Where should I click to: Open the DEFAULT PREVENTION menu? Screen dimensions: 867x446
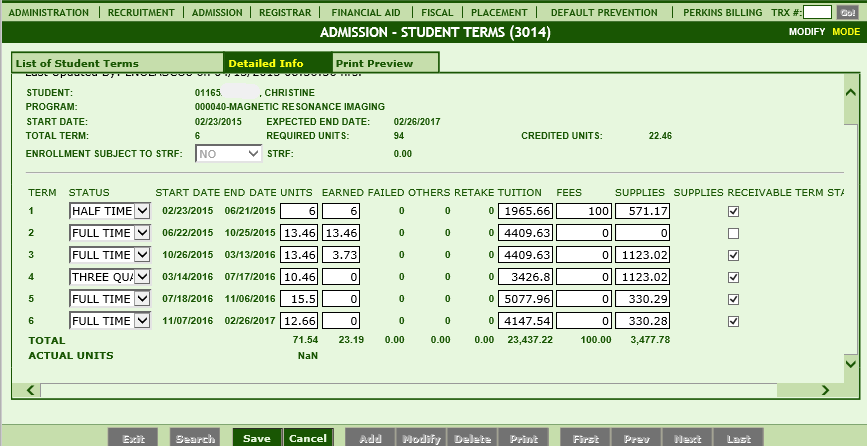604,12
